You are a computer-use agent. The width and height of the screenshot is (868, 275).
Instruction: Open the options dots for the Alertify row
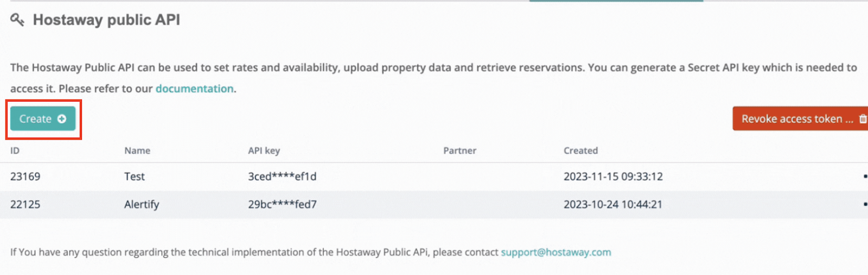point(865,204)
